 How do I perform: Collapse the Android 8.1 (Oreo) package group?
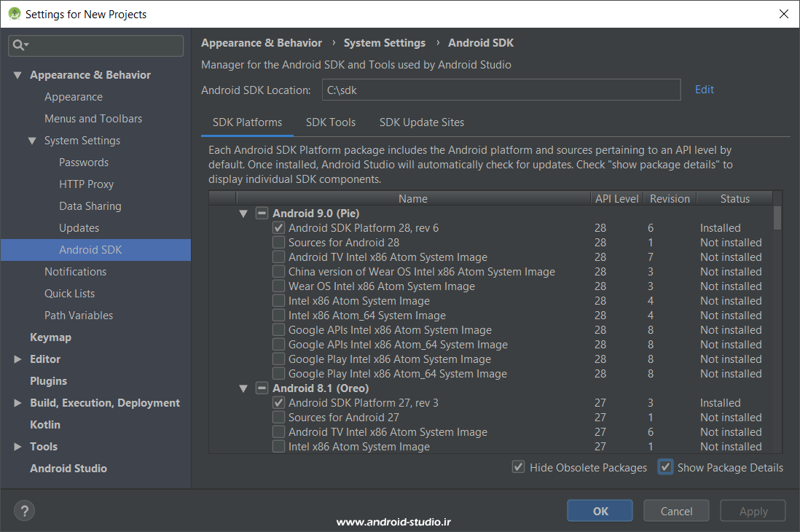[243, 388]
